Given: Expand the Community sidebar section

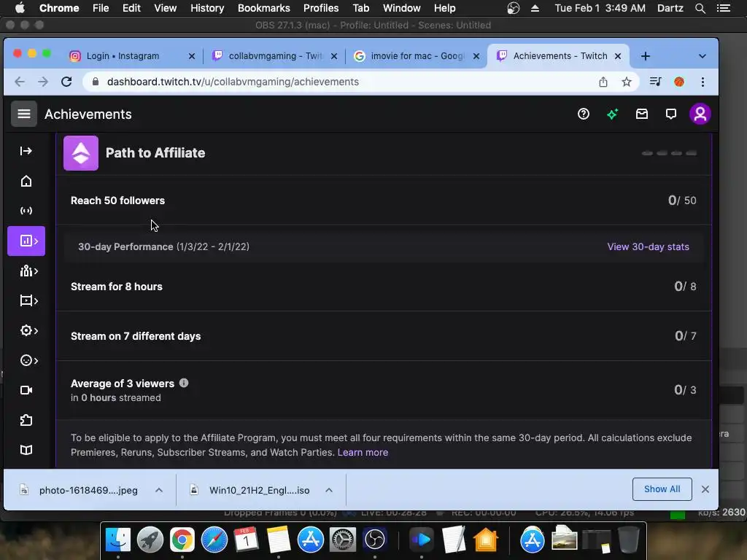Looking at the screenshot, I should click(x=28, y=271).
